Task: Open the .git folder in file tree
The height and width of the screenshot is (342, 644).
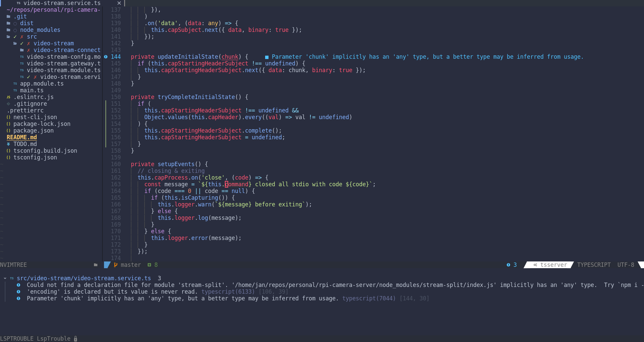Action: 20,16
